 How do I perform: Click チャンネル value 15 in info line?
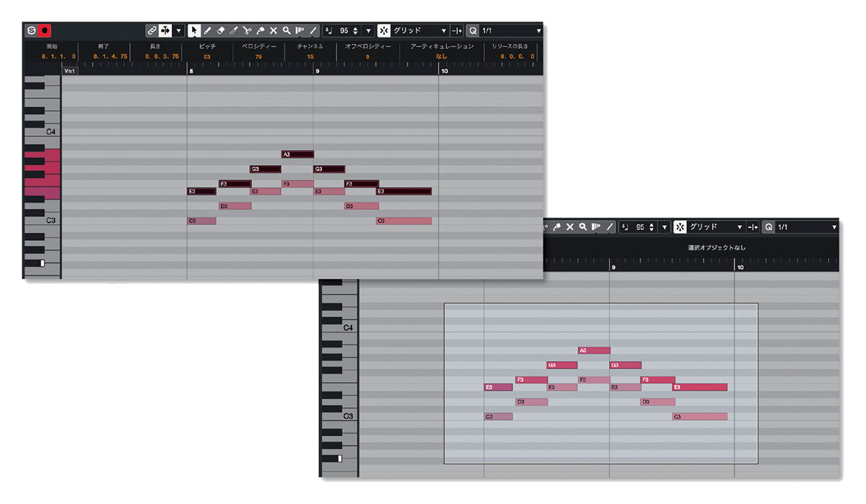310,56
